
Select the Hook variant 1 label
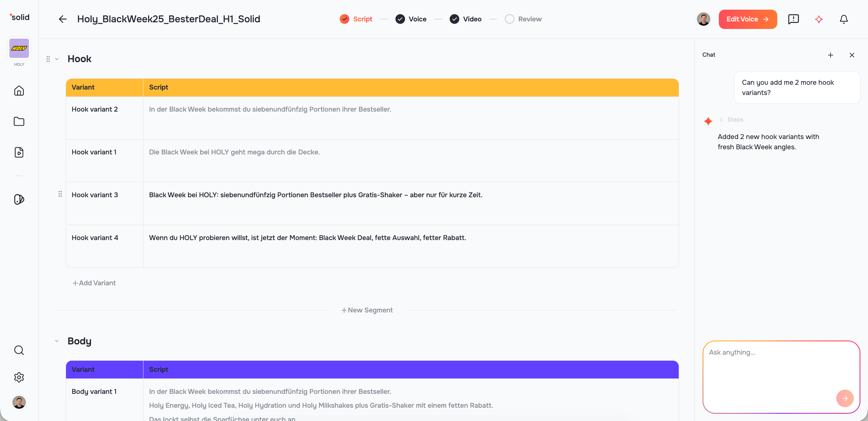tap(94, 152)
